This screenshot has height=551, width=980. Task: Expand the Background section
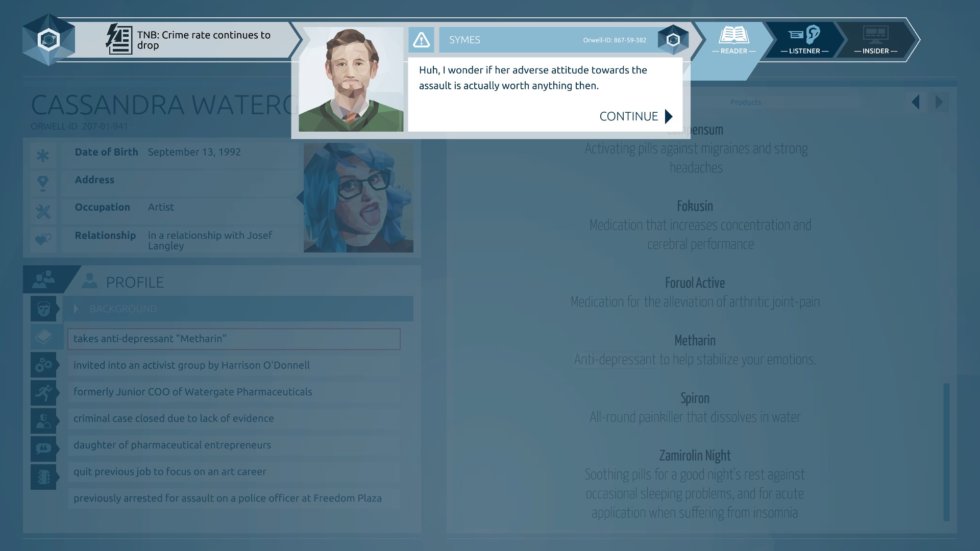pos(238,309)
